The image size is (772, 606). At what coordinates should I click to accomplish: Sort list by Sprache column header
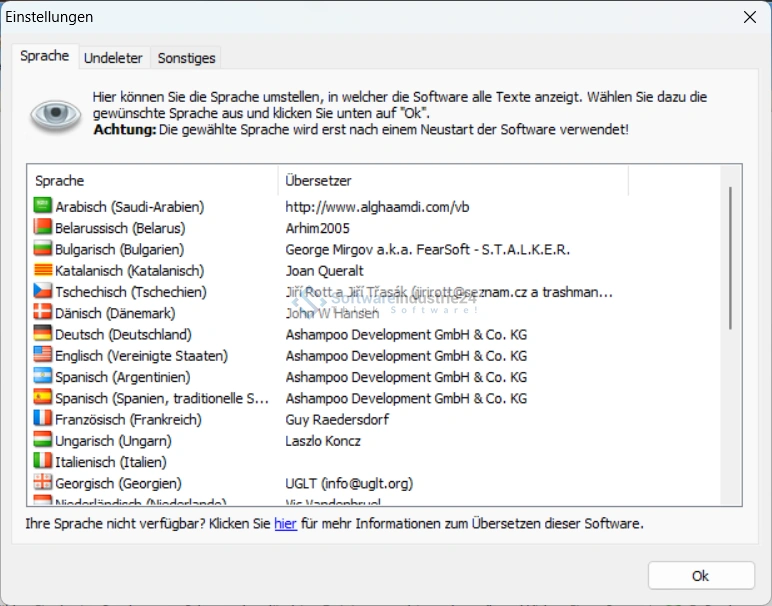[x=152, y=181]
